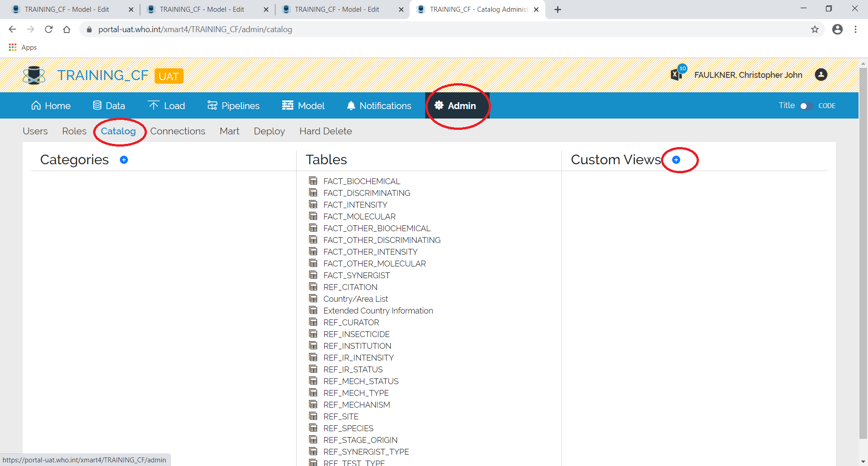Image resolution: width=868 pixels, height=466 pixels.
Task: Open Pipelines using its flowchart icon
Action: pos(212,105)
